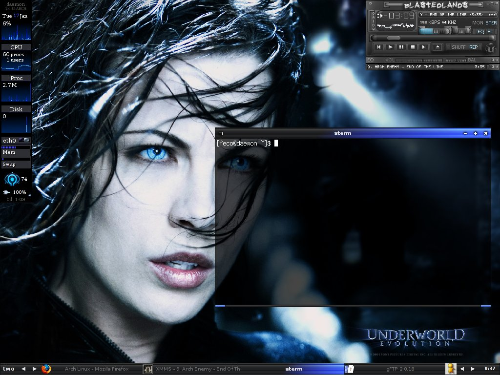
Task: Open file with XMMS eject button
Action: click(x=438, y=47)
